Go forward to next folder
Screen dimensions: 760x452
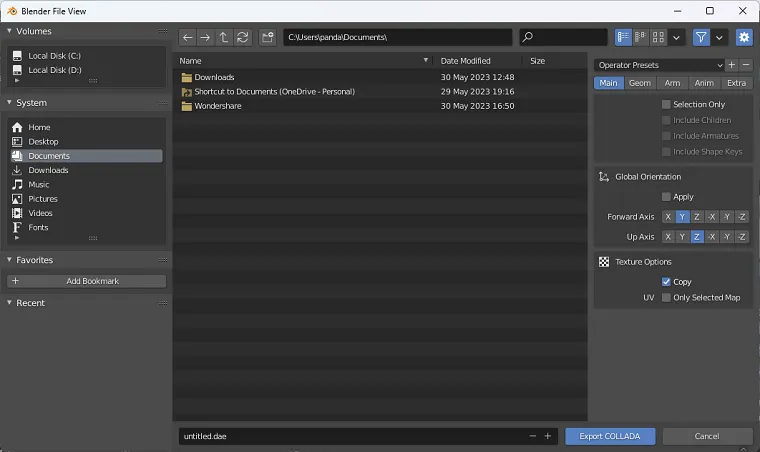click(205, 37)
